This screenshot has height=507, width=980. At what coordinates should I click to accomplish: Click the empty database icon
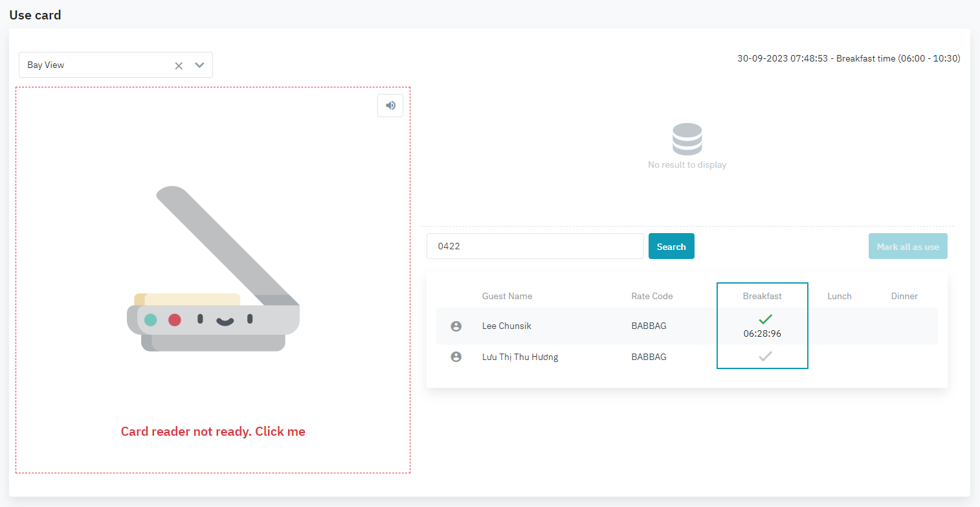pyautogui.click(x=687, y=139)
